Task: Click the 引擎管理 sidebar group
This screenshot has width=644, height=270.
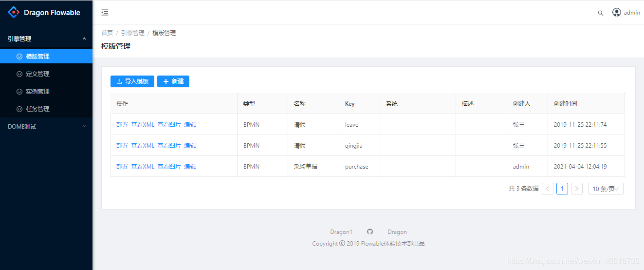Action: pos(46,39)
